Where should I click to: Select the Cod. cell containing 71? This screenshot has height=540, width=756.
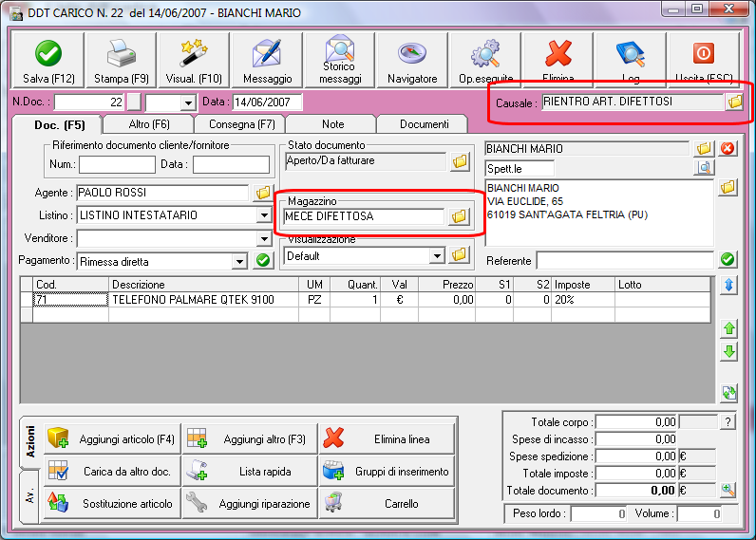pyautogui.click(x=70, y=300)
